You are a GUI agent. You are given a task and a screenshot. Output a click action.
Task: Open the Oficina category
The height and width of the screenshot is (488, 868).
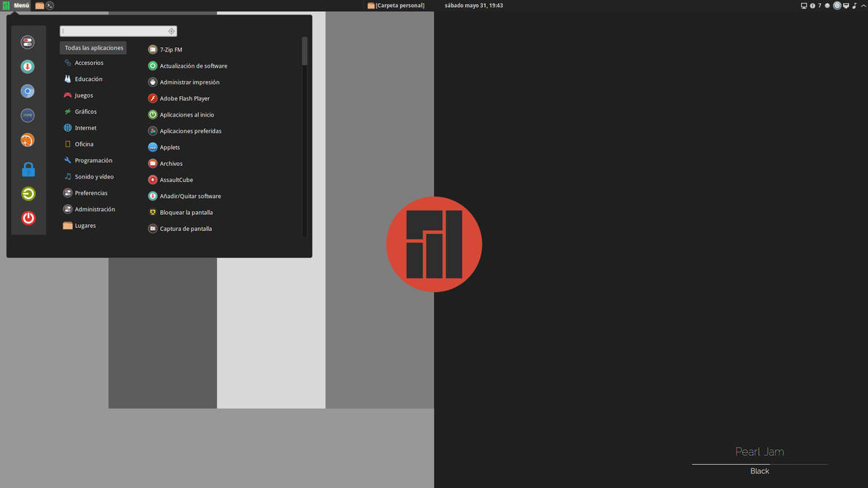84,144
